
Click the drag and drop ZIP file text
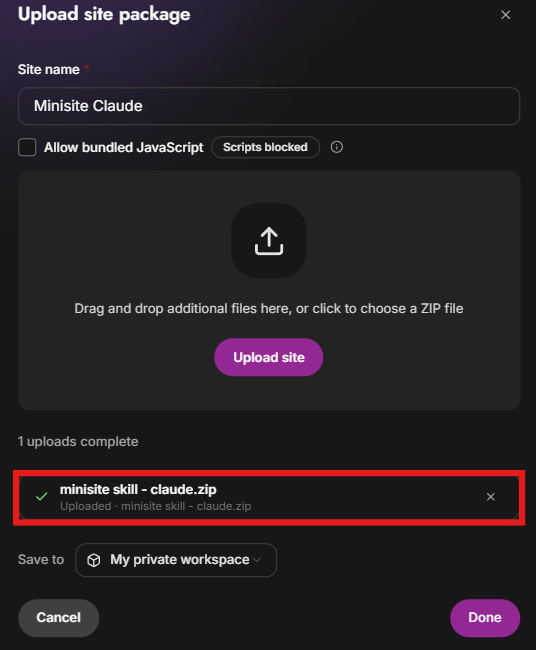tap(269, 308)
